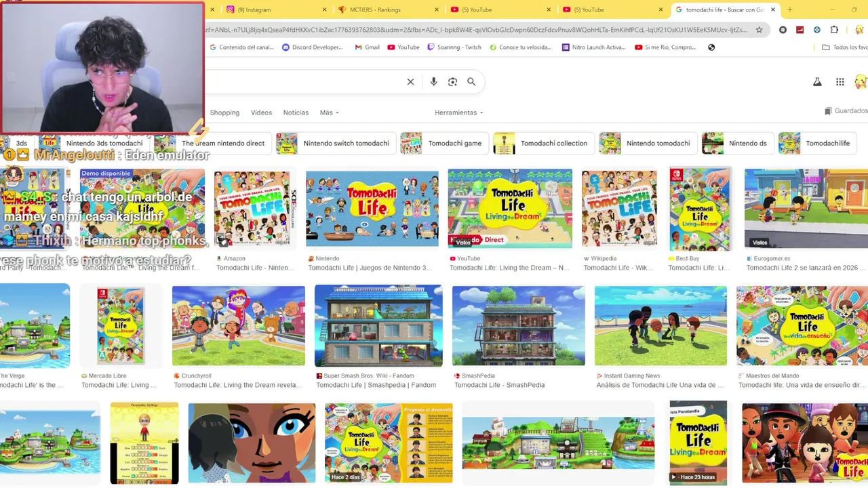Screen dimensions: 868x488
Task: Open the Google apps grid
Action: click(840, 82)
